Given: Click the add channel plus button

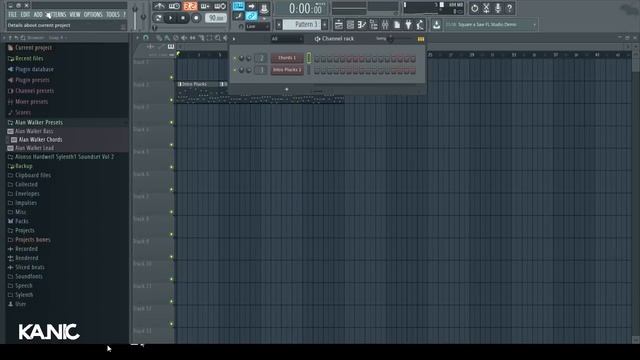Looking at the screenshot, I should [287, 89].
